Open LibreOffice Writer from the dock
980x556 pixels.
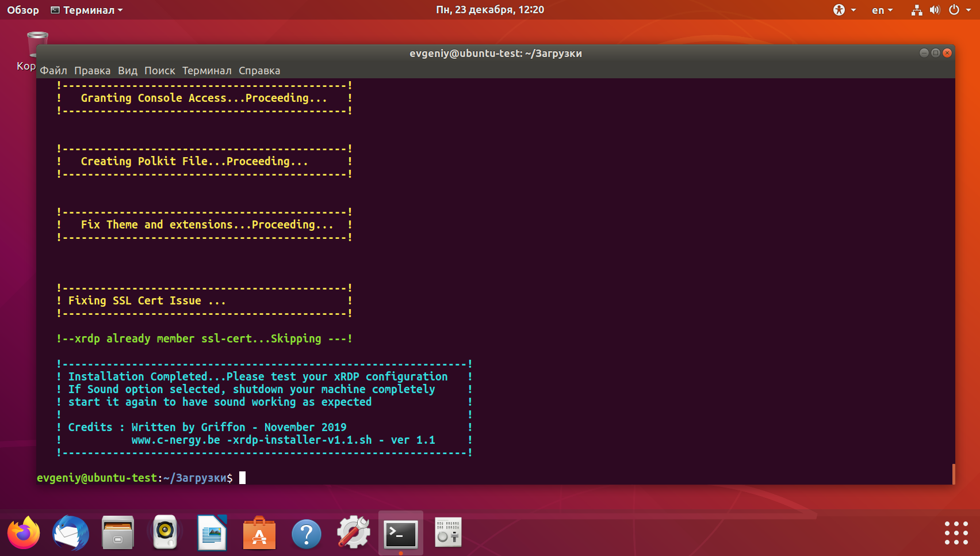click(x=212, y=533)
